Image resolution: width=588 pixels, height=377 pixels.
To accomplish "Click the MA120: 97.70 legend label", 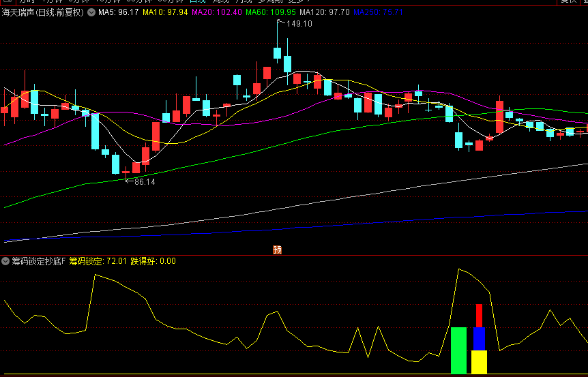I will [x=325, y=12].
